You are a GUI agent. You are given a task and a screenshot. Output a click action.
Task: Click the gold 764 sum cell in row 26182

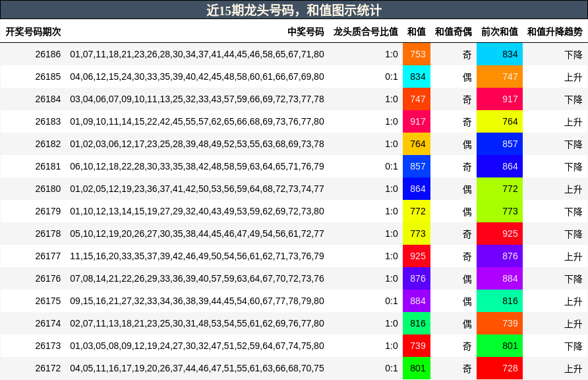point(416,144)
